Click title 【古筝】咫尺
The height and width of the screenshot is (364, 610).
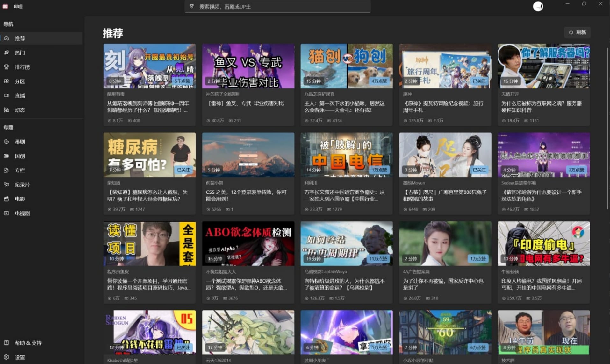(445, 195)
